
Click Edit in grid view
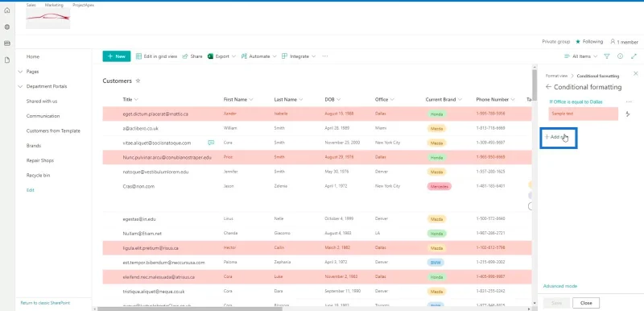coord(156,56)
